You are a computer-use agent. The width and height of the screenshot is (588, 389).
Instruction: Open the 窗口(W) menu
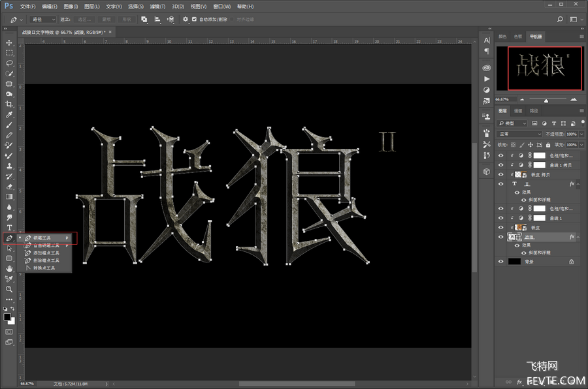point(222,7)
